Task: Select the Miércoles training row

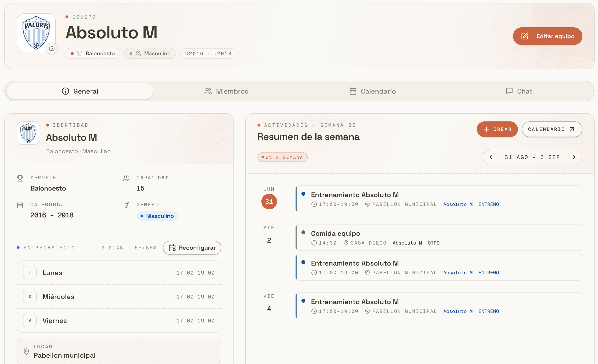Action: tap(119, 297)
